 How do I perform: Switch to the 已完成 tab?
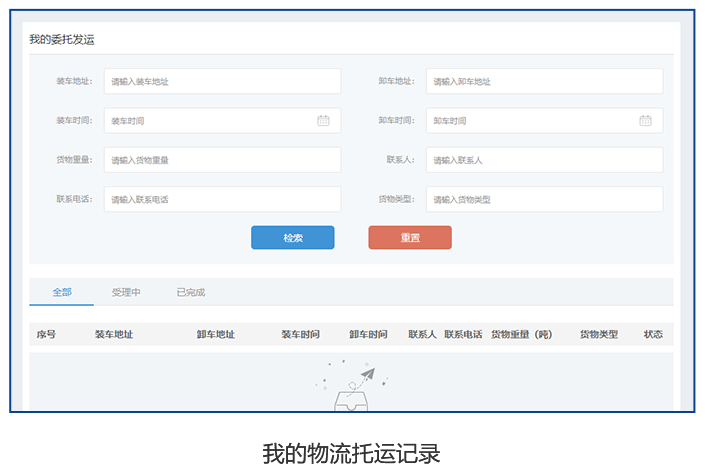point(190,292)
